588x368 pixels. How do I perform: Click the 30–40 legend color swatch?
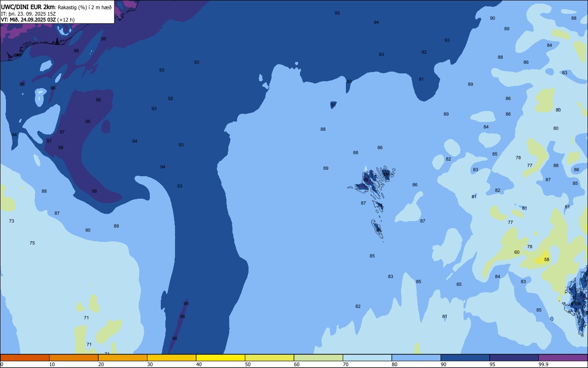(171, 357)
